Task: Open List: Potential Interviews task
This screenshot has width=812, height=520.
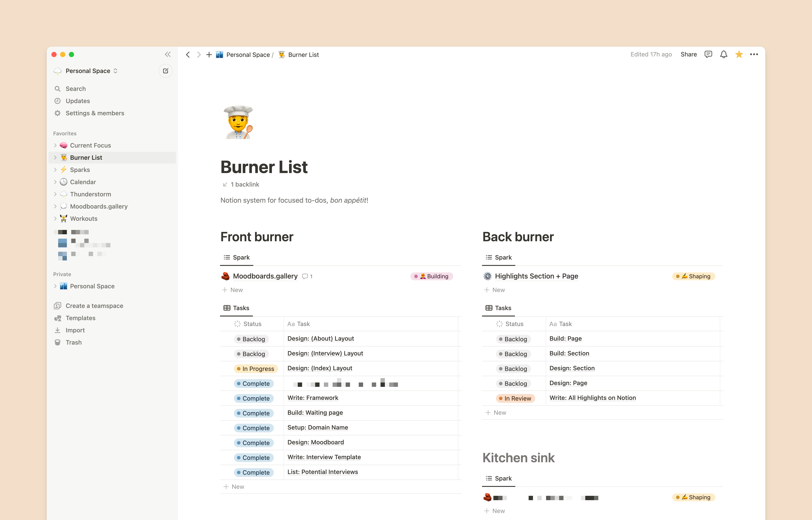Action: [x=323, y=472]
